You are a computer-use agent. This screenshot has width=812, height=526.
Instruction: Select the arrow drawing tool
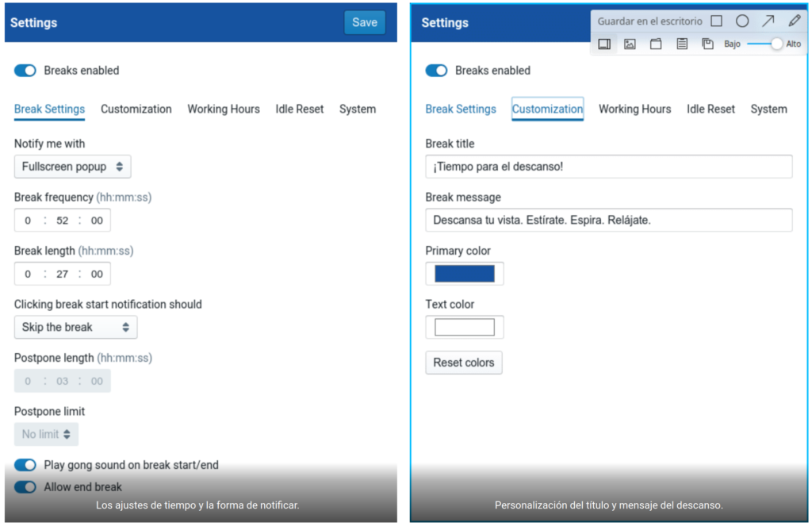768,21
